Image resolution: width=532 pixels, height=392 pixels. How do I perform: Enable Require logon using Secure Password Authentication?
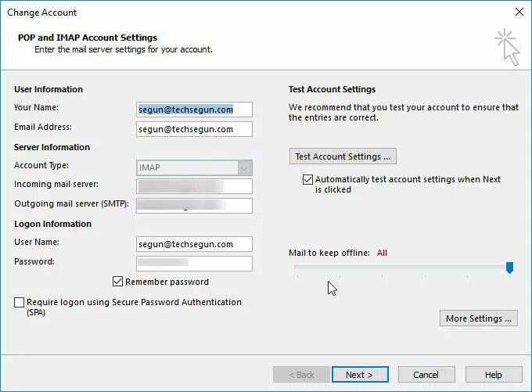tap(19, 302)
